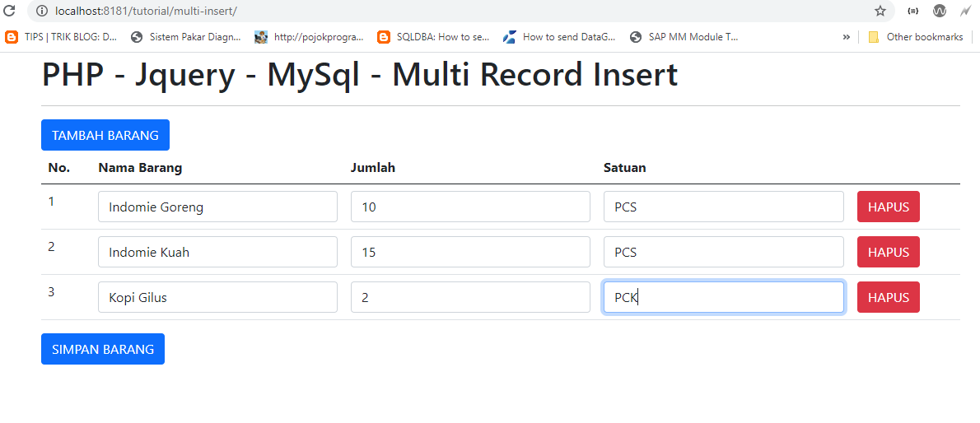
Task: Open TIPS | TRIK BLOG bookmark
Action: pyautogui.click(x=62, y=36)
